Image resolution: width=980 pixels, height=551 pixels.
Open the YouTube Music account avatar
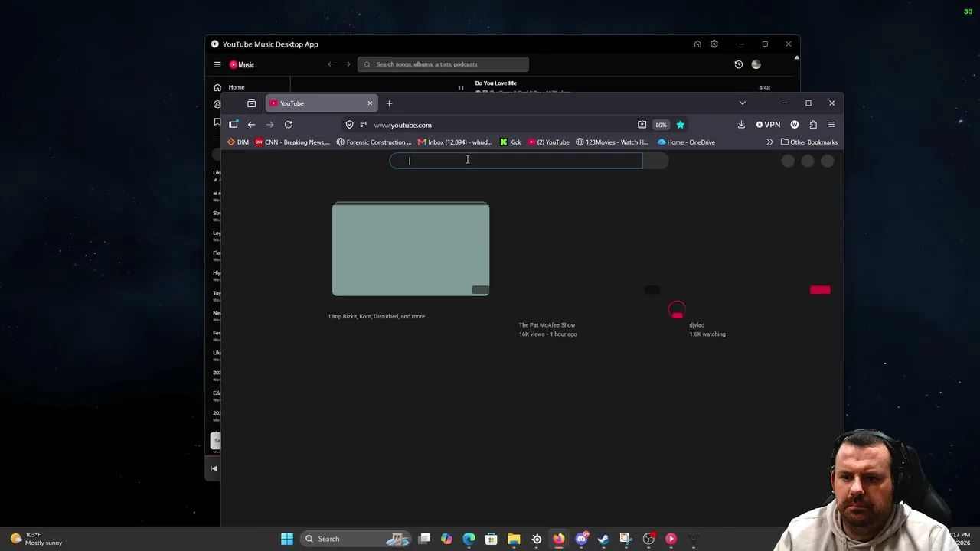[x=756, y=65]
